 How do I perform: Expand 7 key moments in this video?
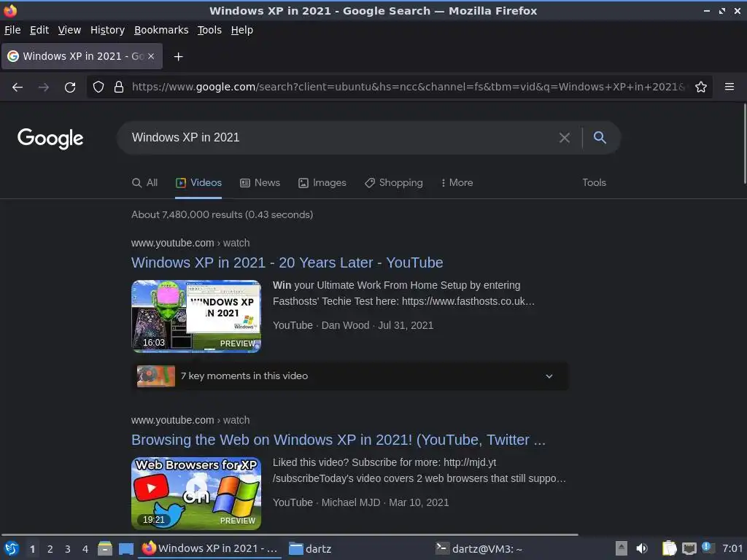[x=349, y=376]
